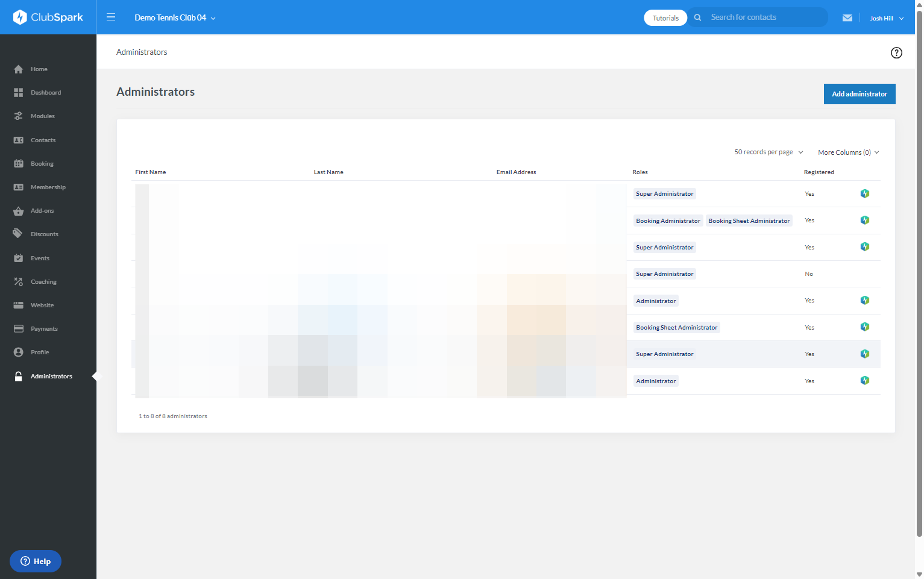Click the help question mark icon in header
The image size is (924, 579).
pos(896,52)
